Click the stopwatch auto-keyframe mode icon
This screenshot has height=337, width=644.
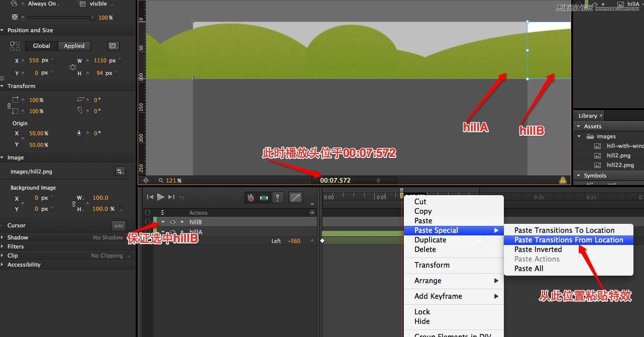coord(251,198)
